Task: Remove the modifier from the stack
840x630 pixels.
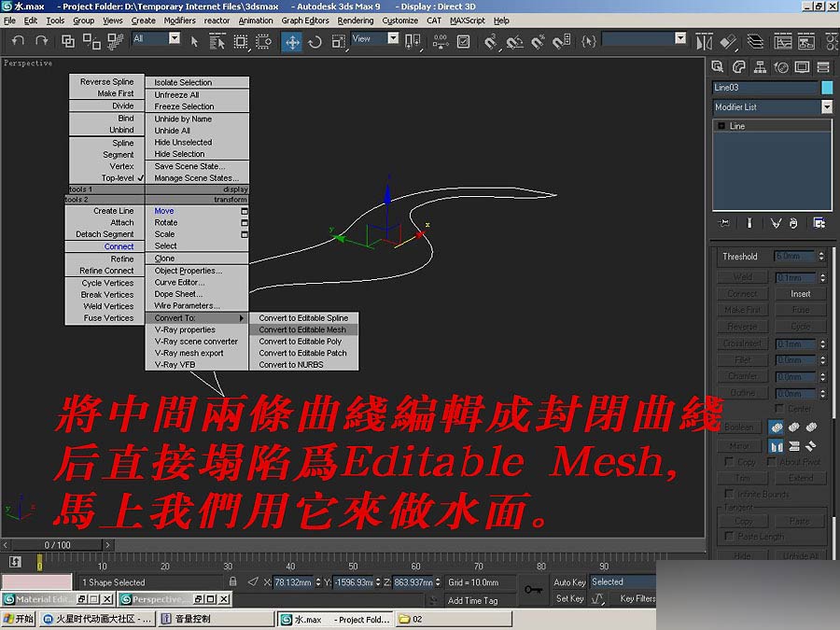Action: [x=793, y=222]
